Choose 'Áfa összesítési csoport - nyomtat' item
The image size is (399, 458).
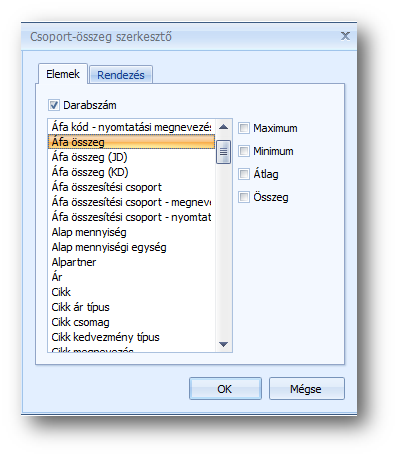[131, 217]
